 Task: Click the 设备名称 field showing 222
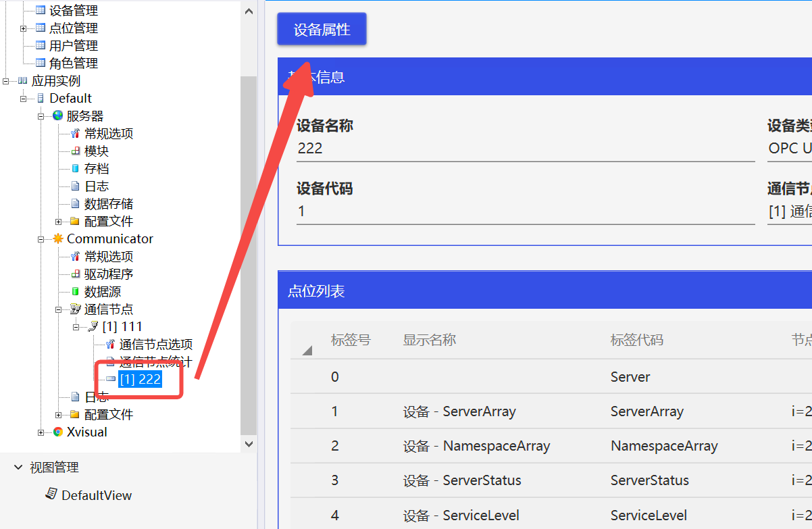pyautogui.click(x=525, y=149)
